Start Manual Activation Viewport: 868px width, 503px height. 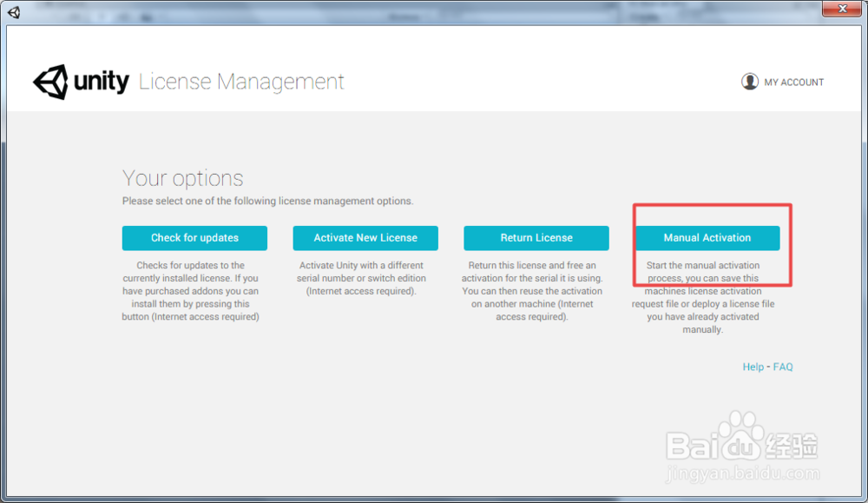707,238
